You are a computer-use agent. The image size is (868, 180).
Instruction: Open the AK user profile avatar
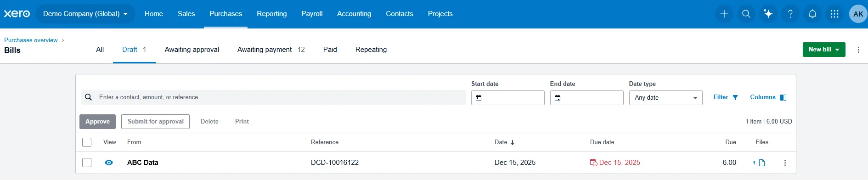pos(858,14)
